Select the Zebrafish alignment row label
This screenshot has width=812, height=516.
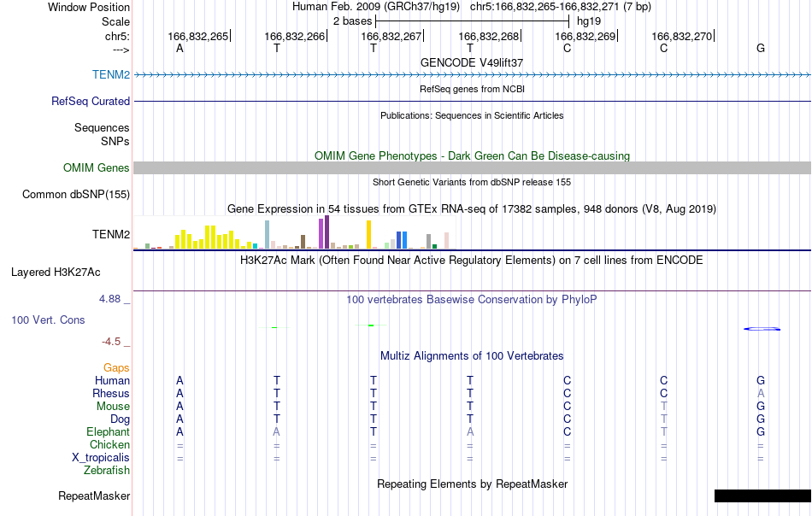(107, 471)
